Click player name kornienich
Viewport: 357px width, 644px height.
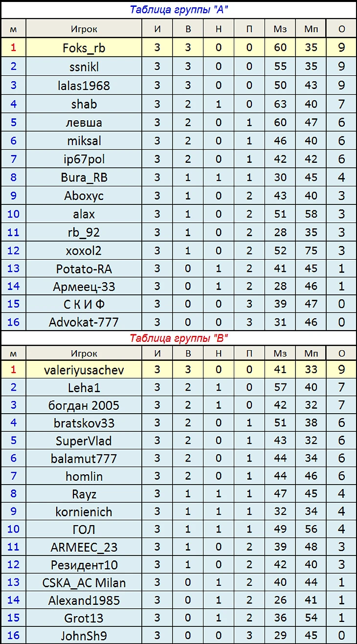click(x=84, y=512)
